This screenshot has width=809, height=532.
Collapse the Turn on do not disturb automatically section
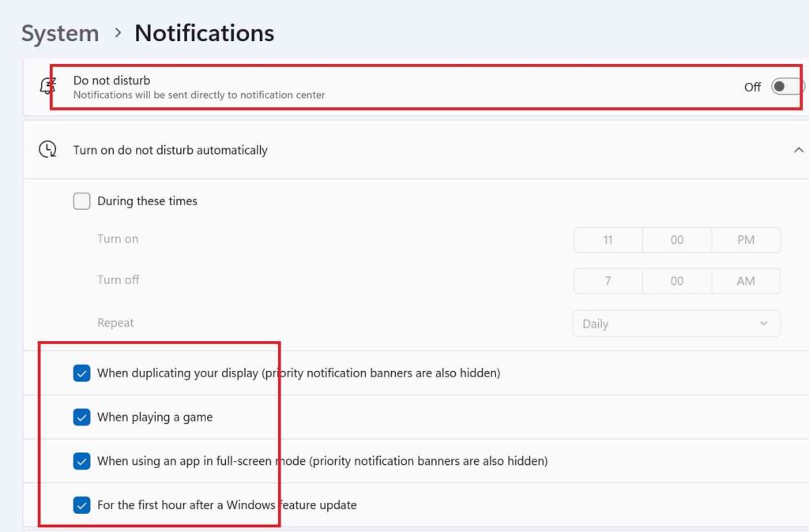click(798, 150)
